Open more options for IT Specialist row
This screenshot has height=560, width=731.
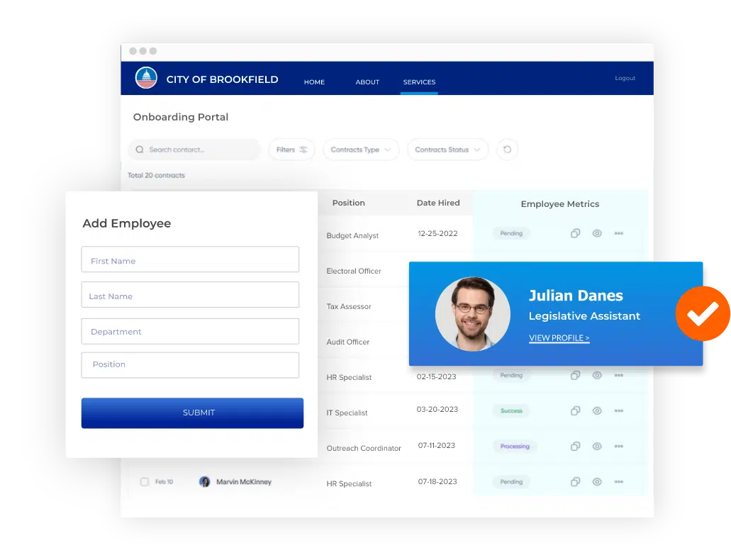pos(618,410)
